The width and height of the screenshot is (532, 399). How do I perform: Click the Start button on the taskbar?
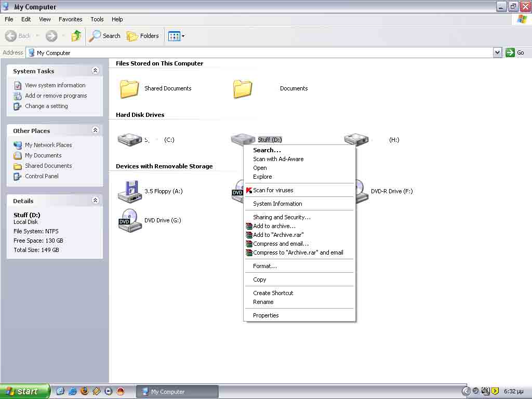[x=25, y=391]
